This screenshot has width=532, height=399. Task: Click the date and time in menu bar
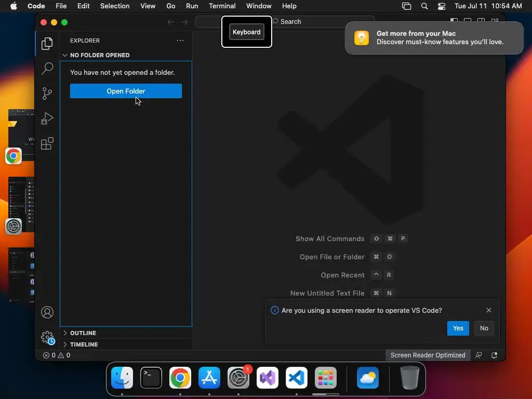(x=488, y=6)
